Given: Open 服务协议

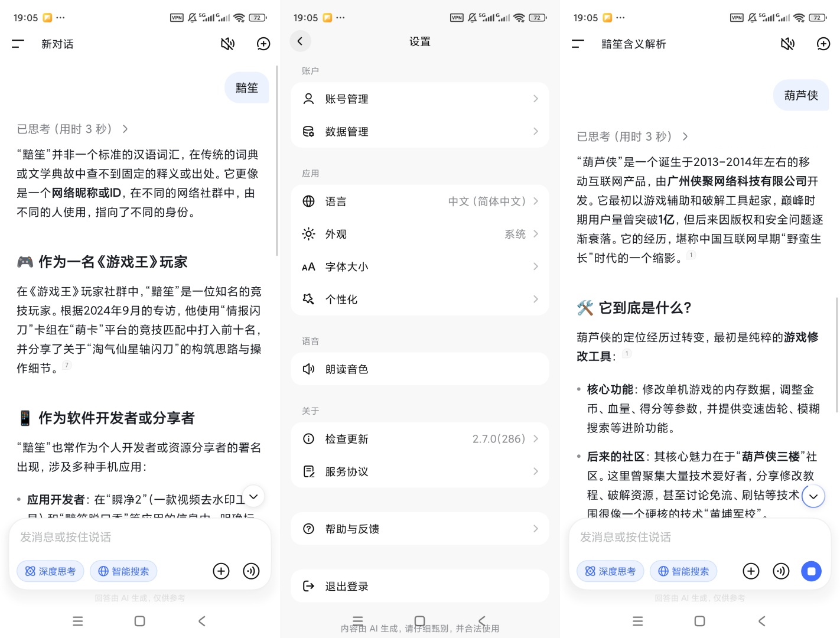Looking at the screenshot, I should coord(420,471).
